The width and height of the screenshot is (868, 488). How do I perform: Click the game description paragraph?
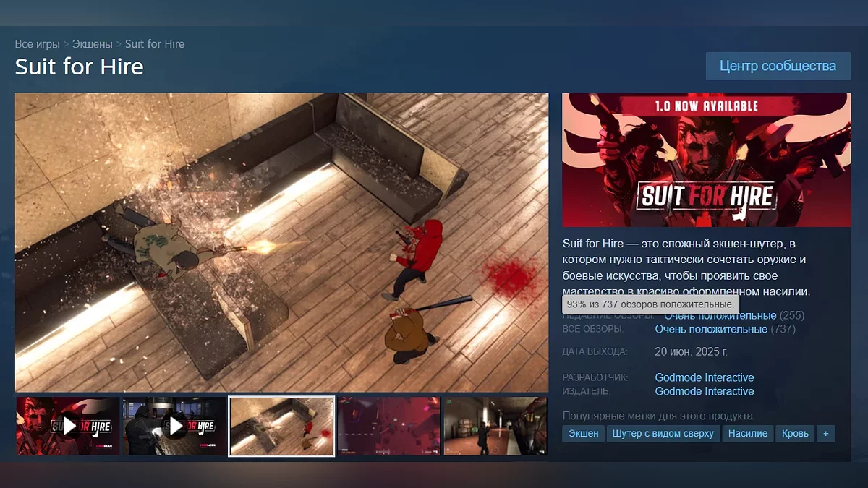pos(687,267)
